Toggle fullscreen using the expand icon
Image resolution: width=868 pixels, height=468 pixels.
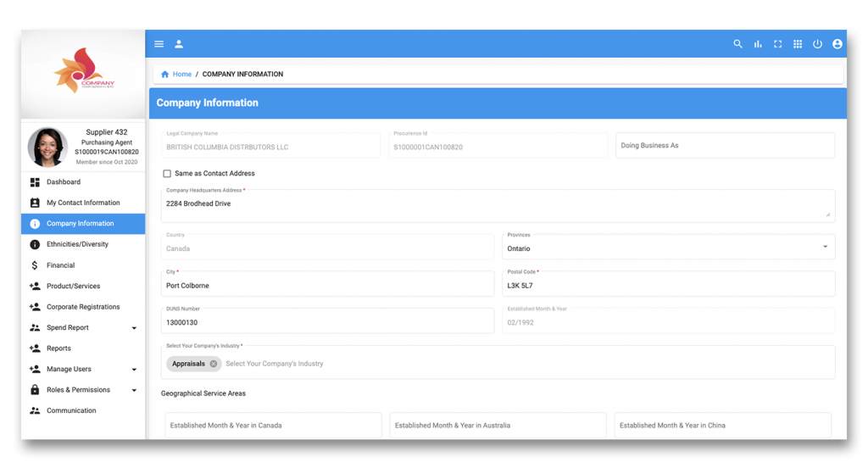[777, 44]
